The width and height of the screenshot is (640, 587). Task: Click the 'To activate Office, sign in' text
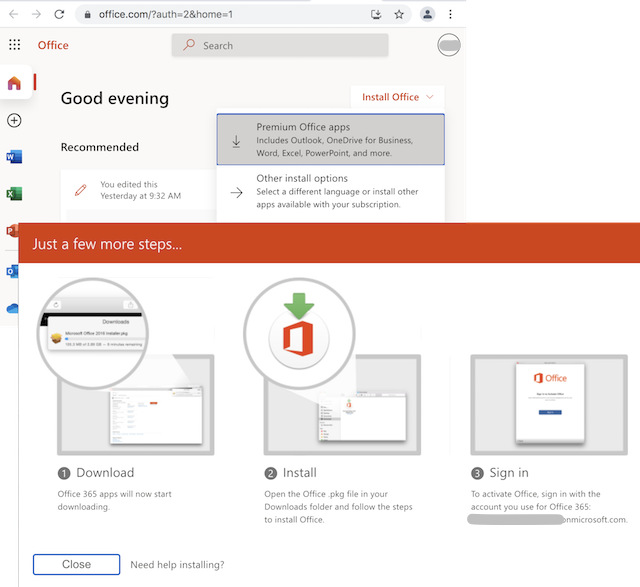point(549,507)
